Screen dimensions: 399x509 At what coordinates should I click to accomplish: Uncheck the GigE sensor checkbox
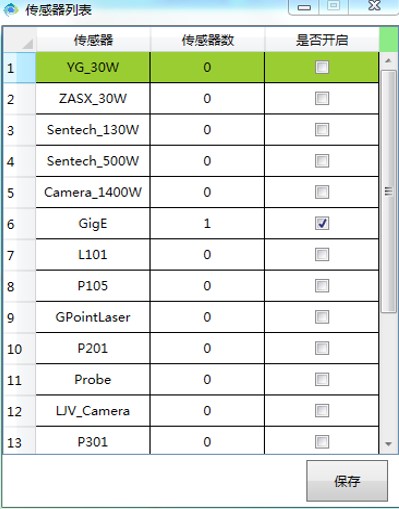coord(322,223)
